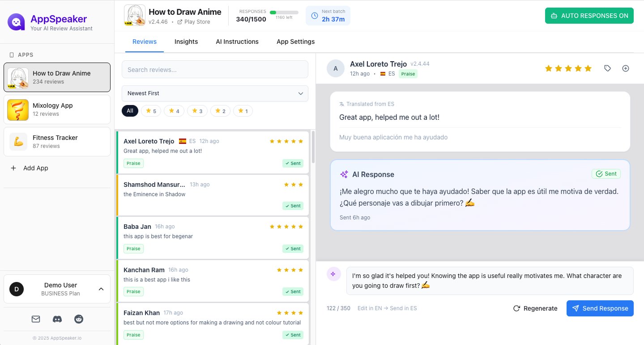Open the tag icon on Axel's review
Image resolution: width=644 pixels, height=345 pixels.
click(x=607, y=68)
